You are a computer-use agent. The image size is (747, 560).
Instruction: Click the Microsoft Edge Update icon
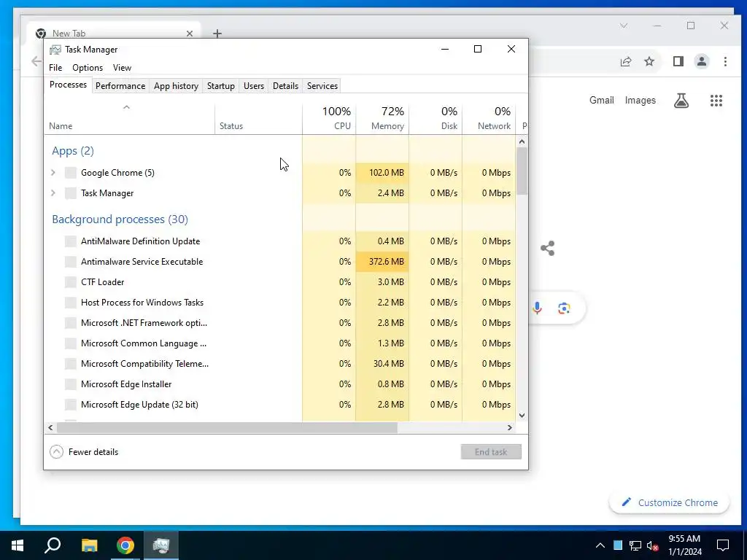71,405
